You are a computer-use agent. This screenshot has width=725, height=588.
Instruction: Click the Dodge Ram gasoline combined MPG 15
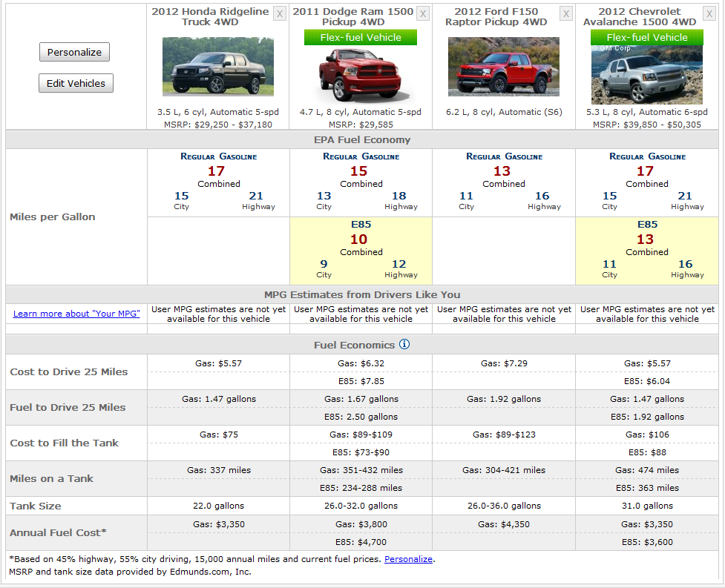click(359, 171)
